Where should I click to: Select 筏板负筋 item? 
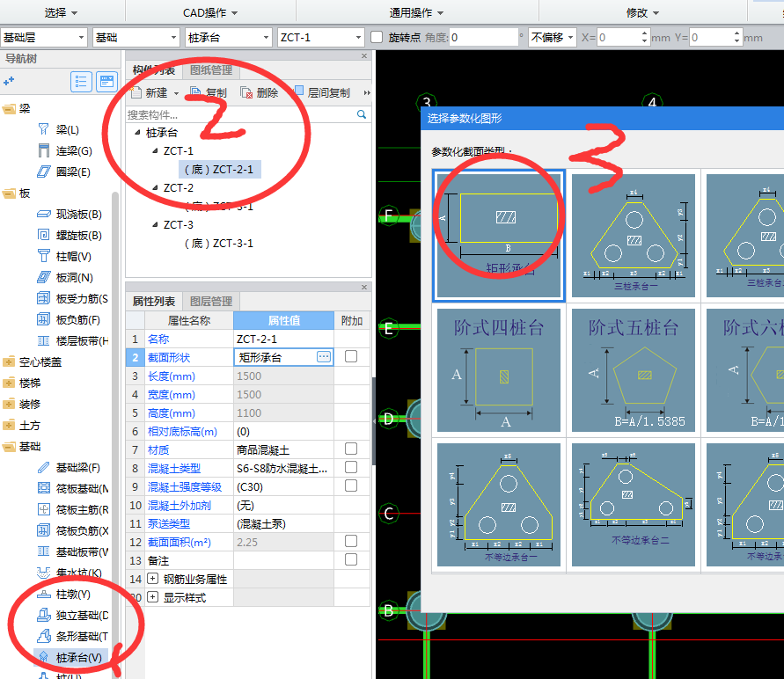[72, 530]
